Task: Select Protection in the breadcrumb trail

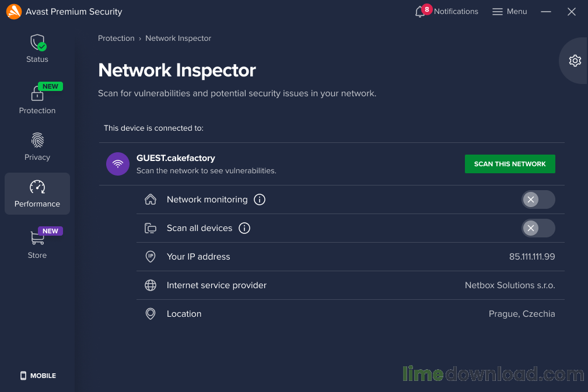Action: click(116, 38)
